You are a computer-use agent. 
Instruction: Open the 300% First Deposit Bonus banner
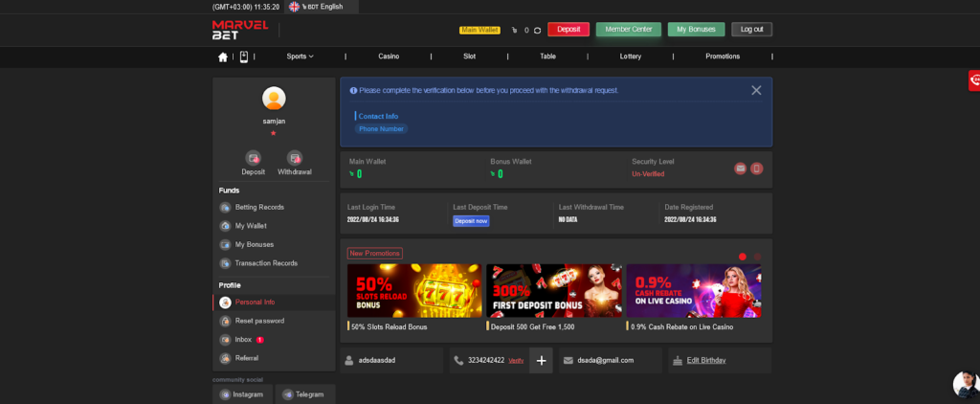pos(554,291)
